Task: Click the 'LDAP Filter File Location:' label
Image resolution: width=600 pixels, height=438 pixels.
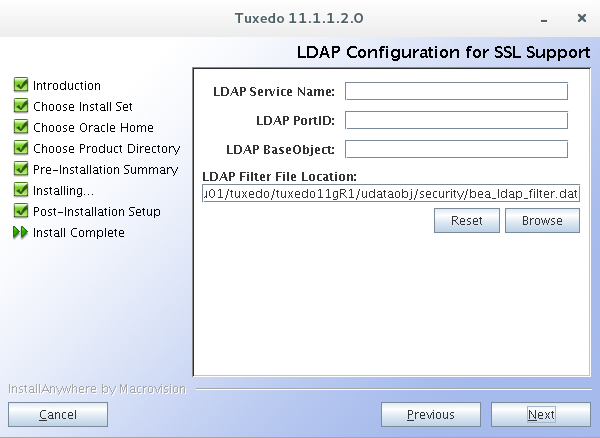Action: 279,176
